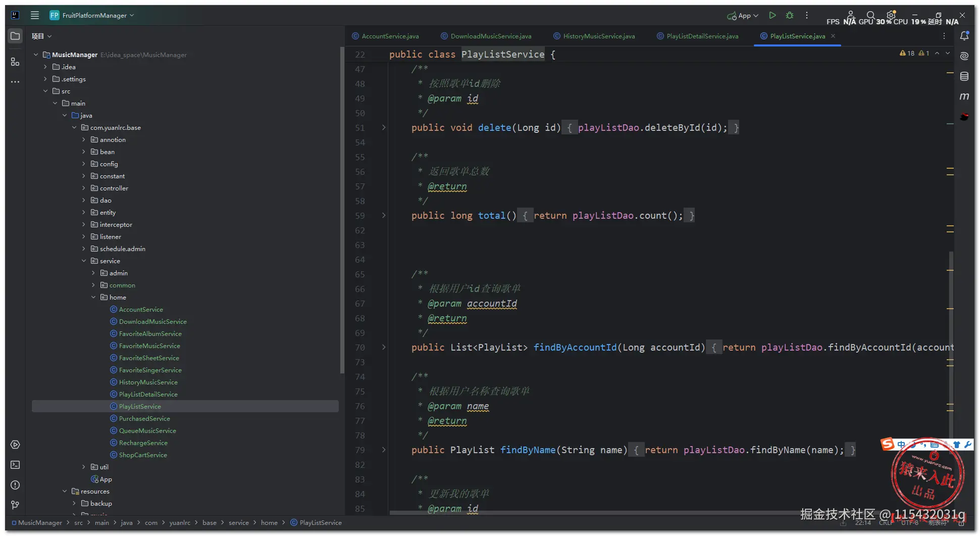Open the Code With Me icon
This screenshot has width=980, height=536.
(851, 14)
